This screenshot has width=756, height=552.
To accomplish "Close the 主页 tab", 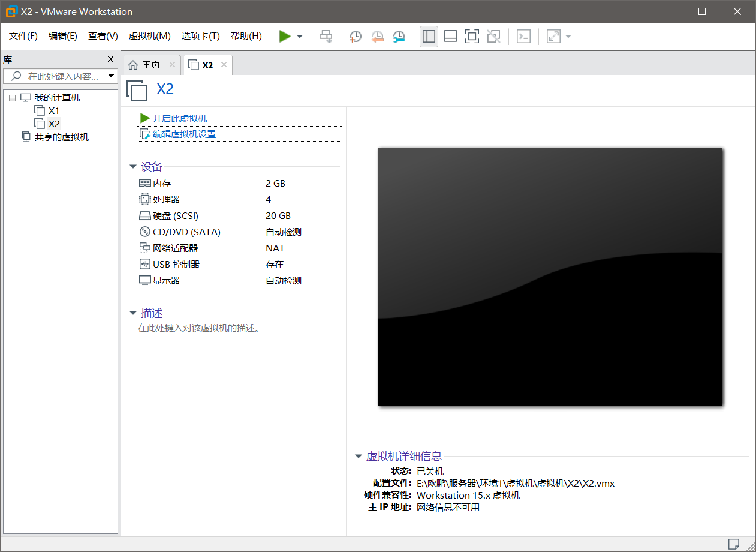I will 172,65.
